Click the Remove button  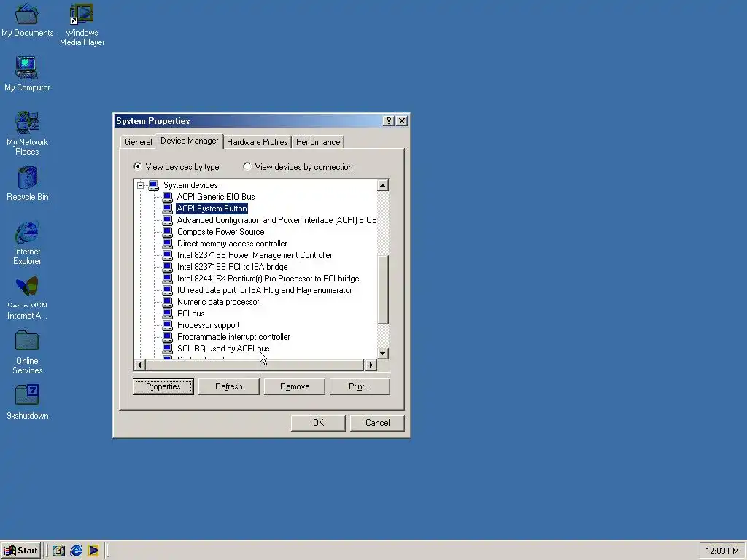pos(295,386)
